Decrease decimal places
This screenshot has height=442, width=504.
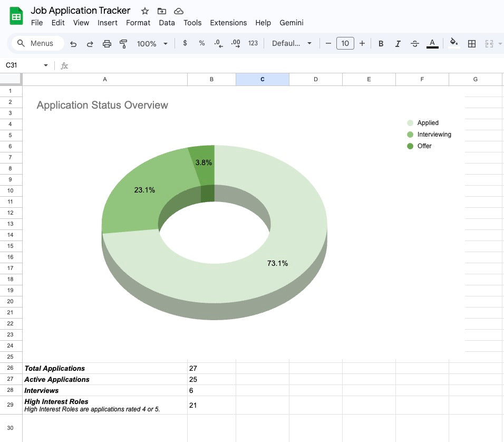[x=218, y=43]
